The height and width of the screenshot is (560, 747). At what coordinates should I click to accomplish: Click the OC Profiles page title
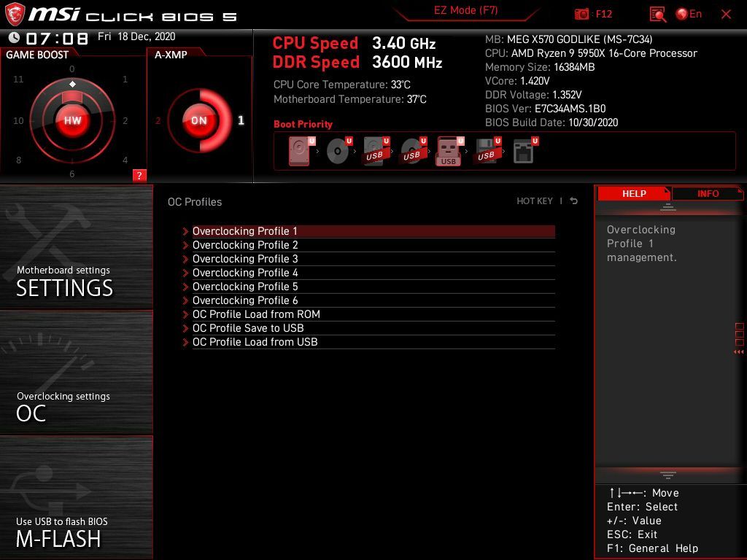(x=195, y=202)
